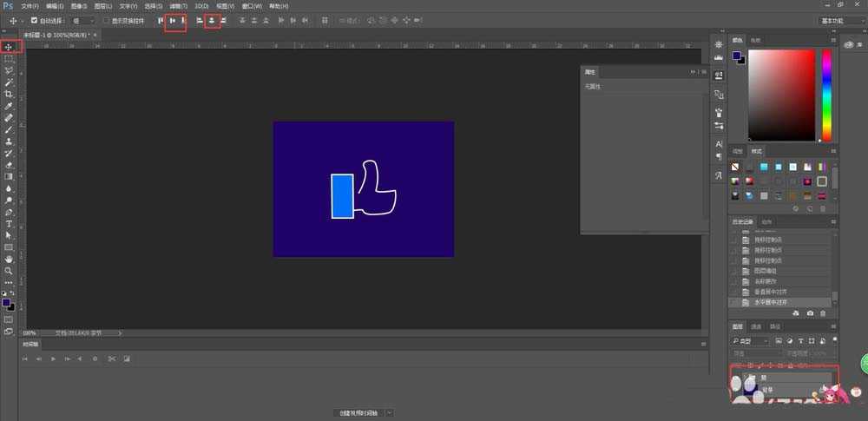This screenshot has height=421, width=868.
Task: Enable the 显示变换控件 checkbox
Action: (x=106, y=20)
